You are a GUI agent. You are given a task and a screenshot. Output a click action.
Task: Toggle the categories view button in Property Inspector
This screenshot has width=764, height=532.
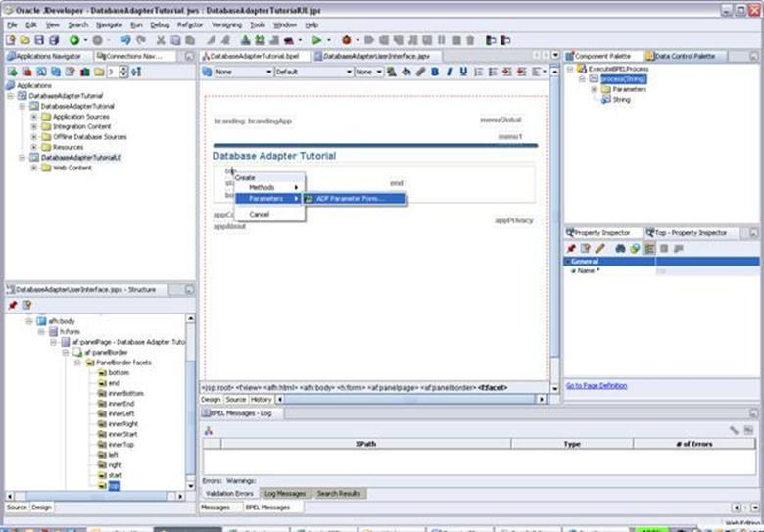click(649, 249)
